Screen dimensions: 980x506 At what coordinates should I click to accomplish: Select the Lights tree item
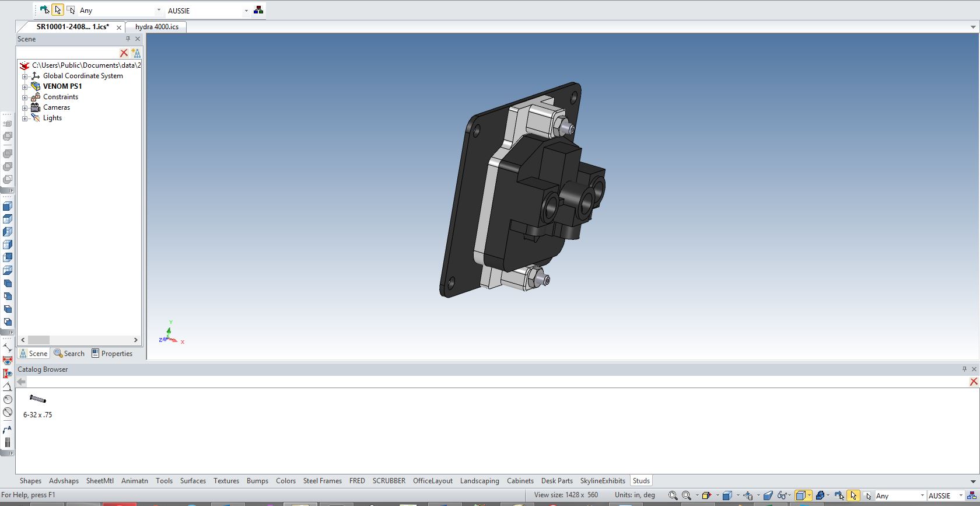tap(52, 118)
